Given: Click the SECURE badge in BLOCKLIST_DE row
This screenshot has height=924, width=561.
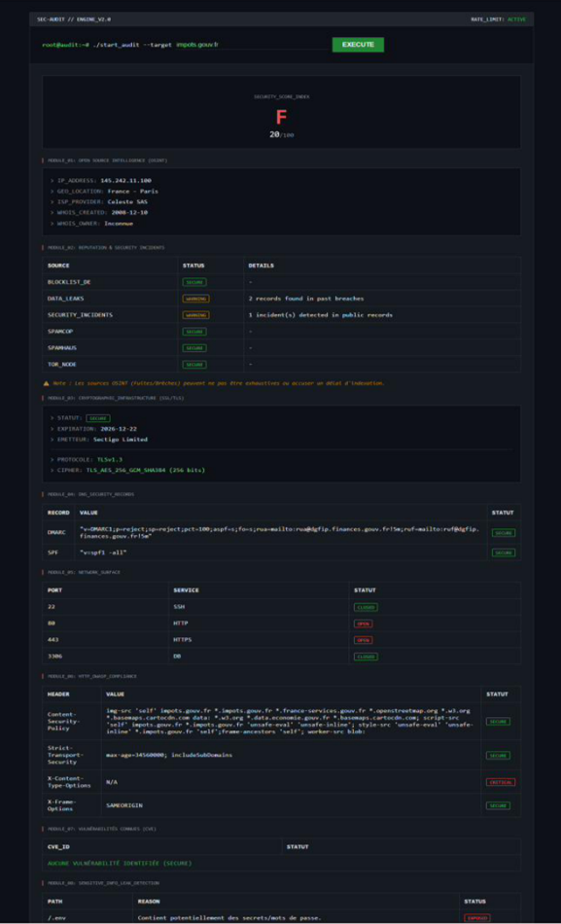Looking at the screenshot, I should (194, 282).
